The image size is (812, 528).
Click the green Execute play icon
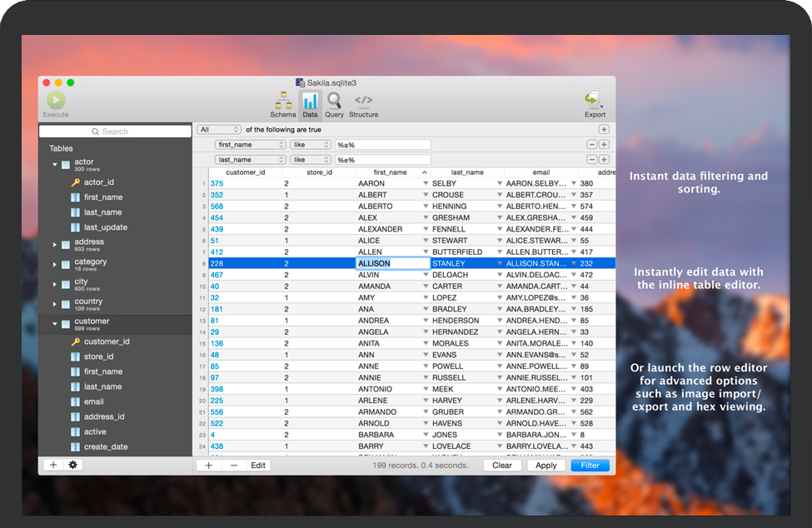pyautogui.click(x=56, y=101)
